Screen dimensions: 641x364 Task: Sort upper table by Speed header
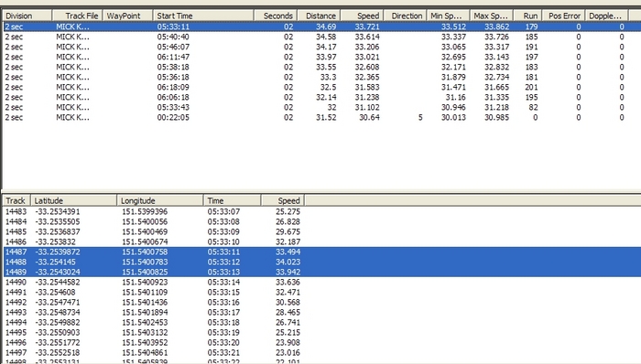point(362,16)
